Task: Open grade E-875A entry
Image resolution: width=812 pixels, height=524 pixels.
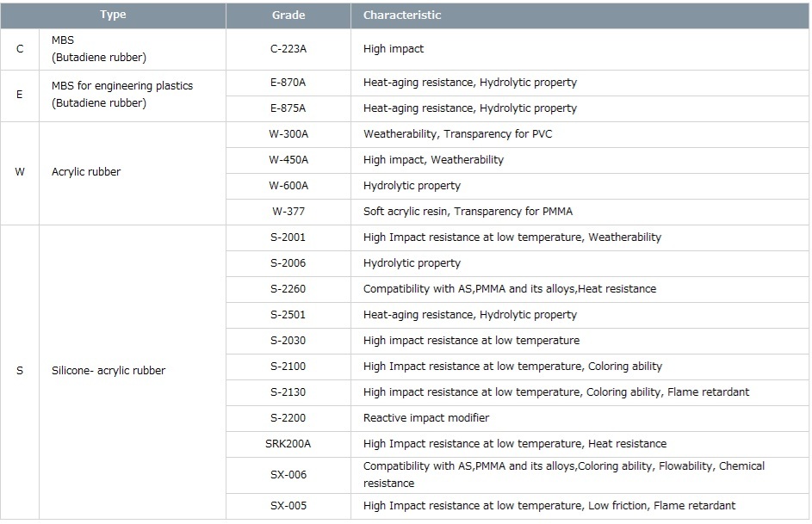Action: [288, 108]
